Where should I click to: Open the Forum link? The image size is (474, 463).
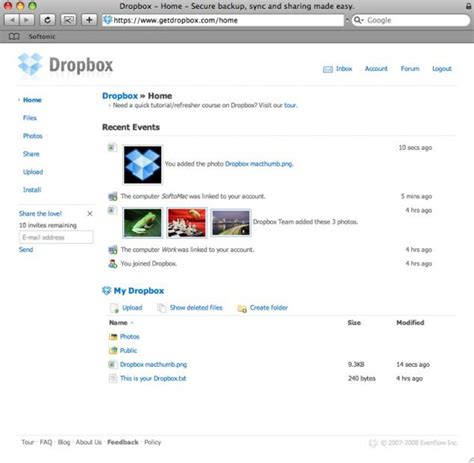click(410, 69)
